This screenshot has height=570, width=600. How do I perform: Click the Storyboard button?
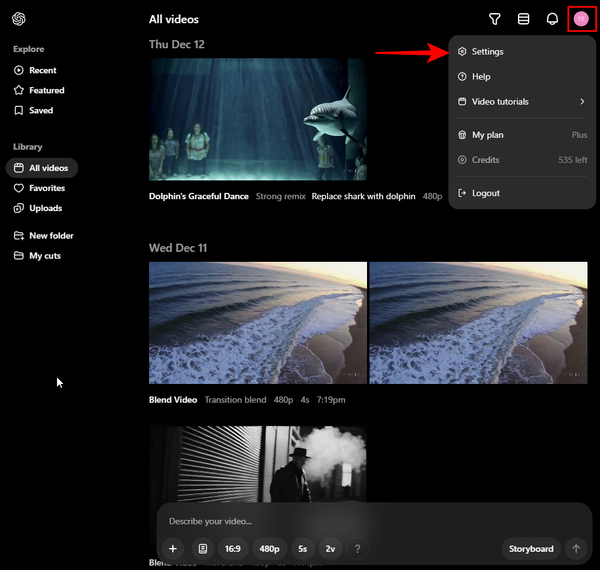pos(531,549)
